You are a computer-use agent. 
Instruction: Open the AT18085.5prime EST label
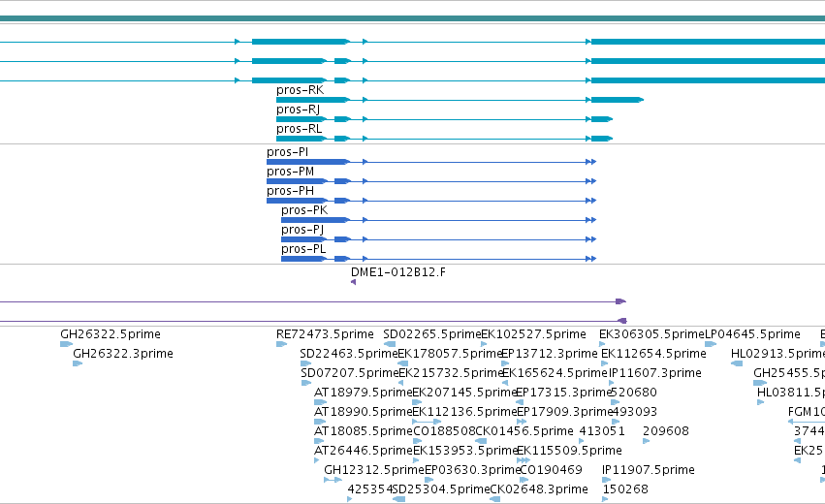pos(363,432)
